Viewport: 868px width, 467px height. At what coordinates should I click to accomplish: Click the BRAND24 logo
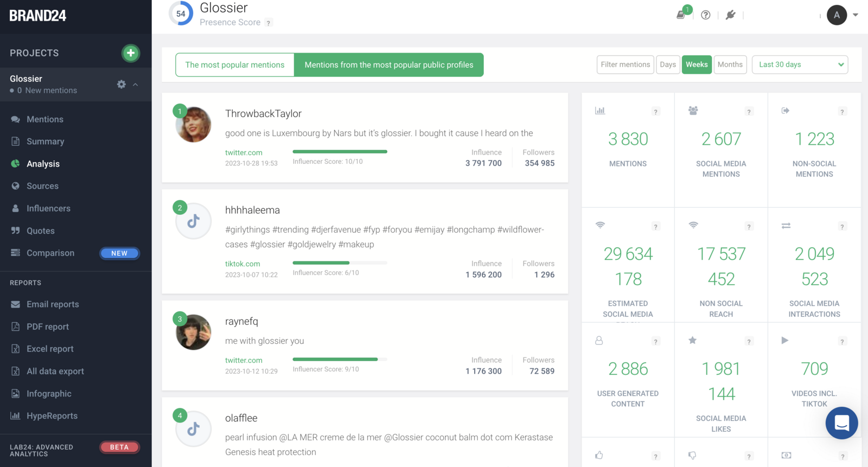pyautogui.click(x=38, y=16)
